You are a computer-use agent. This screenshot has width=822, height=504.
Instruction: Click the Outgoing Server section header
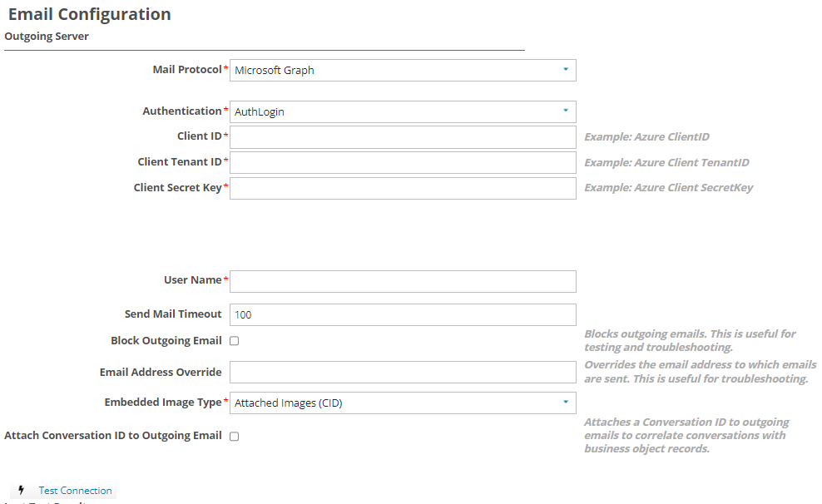46,36
